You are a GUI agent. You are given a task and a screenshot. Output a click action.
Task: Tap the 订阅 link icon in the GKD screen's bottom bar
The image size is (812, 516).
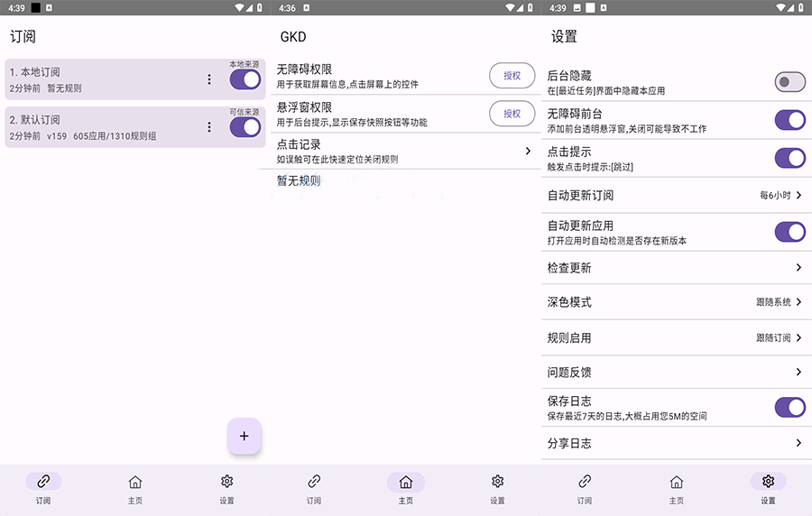pyautogui.click(x=314, y=482)
